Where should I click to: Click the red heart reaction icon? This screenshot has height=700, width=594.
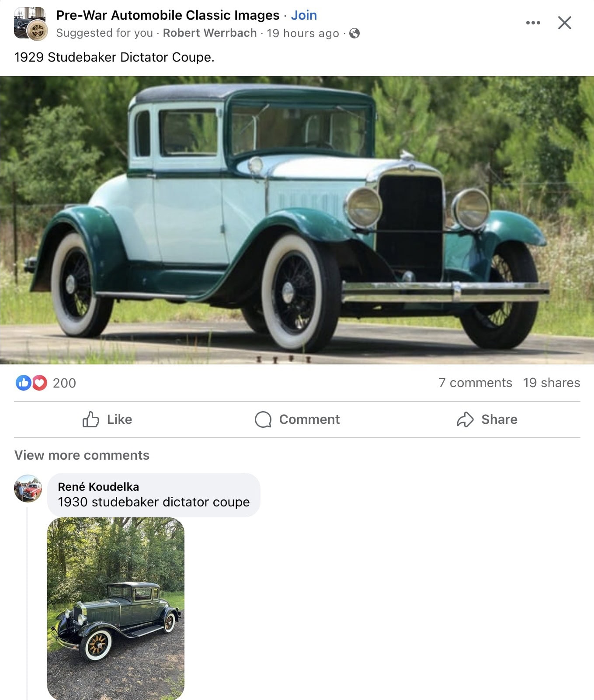[x=39, y=383]
